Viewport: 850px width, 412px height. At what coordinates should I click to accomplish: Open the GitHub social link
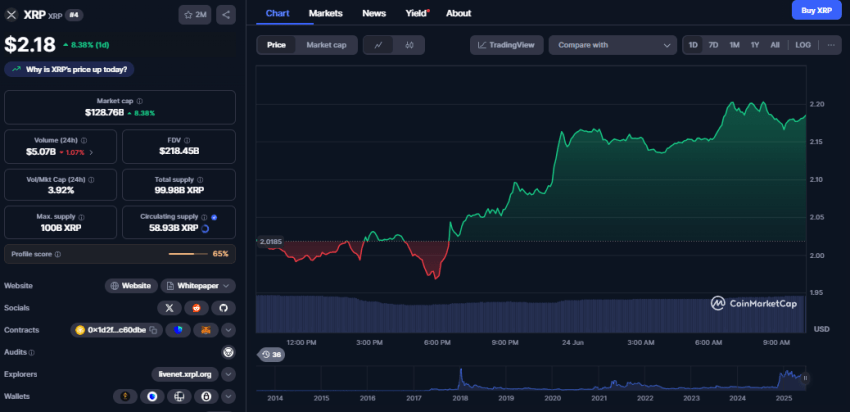click(x=224, y=308)
